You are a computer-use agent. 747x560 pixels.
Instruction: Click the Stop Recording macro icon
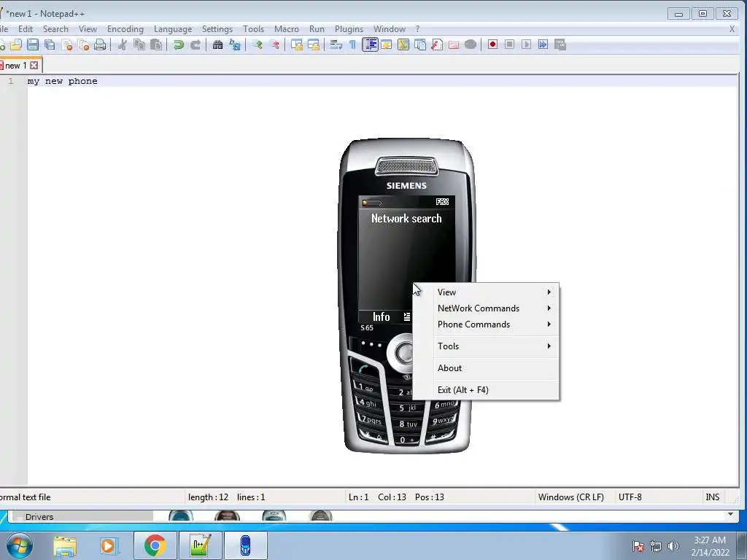point(509,44)
